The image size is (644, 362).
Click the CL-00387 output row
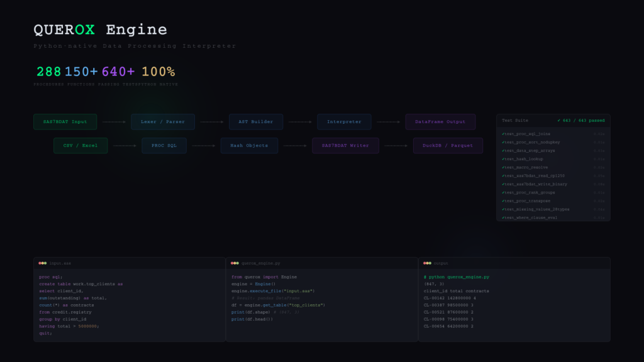click(x=448, y=305)
